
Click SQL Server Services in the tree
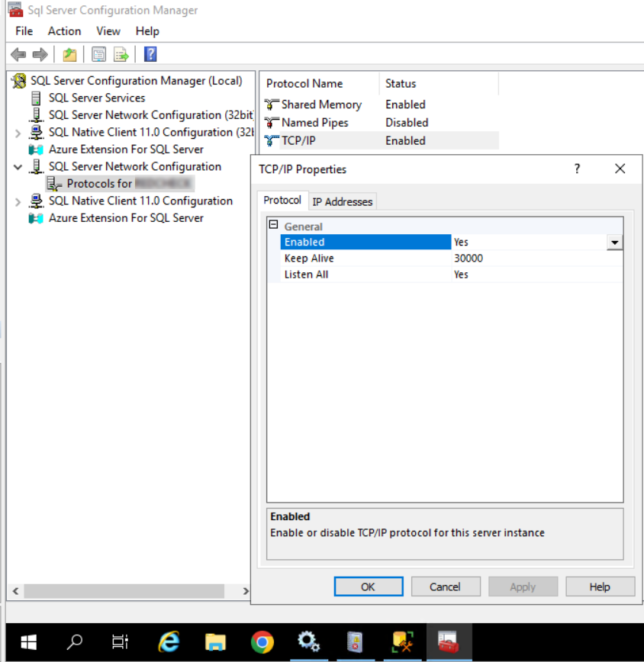(96, 98)
